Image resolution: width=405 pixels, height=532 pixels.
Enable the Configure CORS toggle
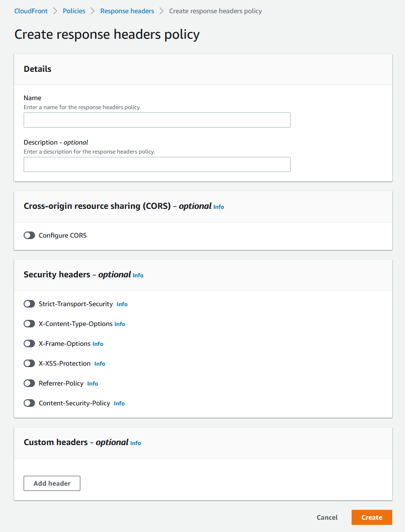tap(29, 235)
